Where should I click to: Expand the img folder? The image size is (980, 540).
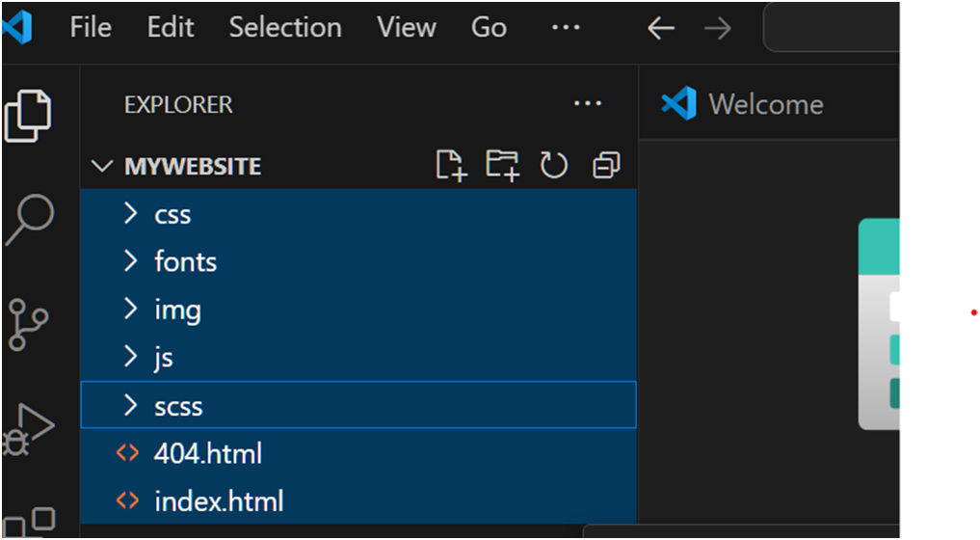(358, 310)
